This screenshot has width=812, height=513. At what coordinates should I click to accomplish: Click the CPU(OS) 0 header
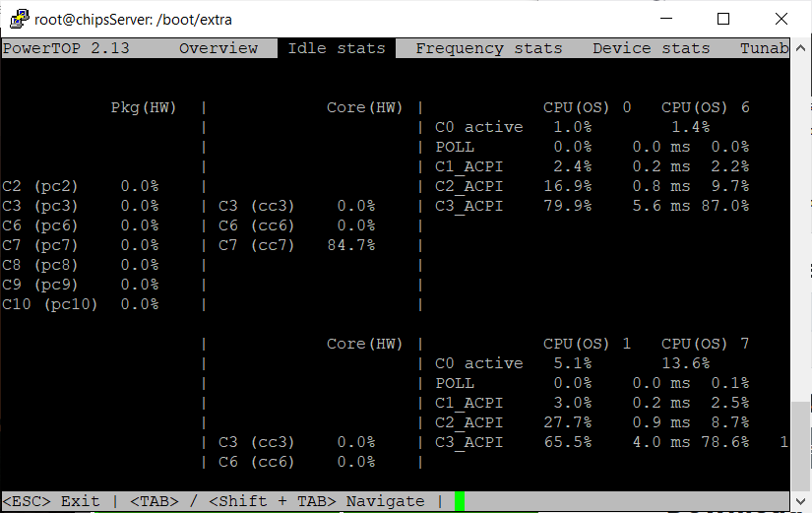tap(588, 107)
